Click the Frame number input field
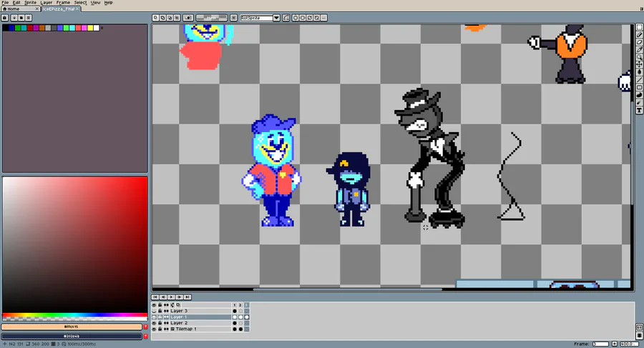This screenshot has width=644, height=348. [x=600, y=344]
